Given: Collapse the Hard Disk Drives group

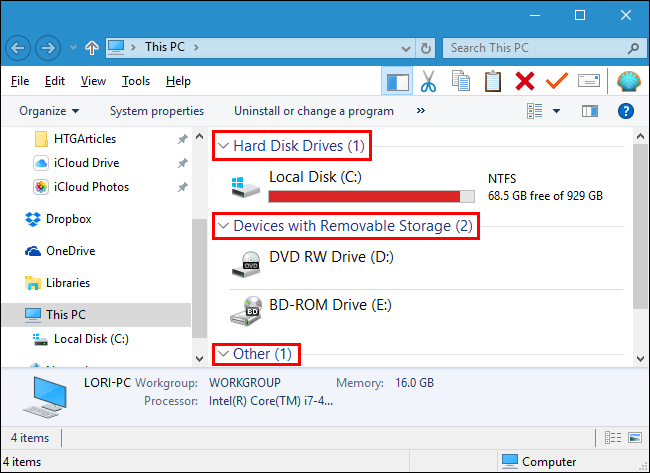Looking at the screenshot, I should [222, 146].
